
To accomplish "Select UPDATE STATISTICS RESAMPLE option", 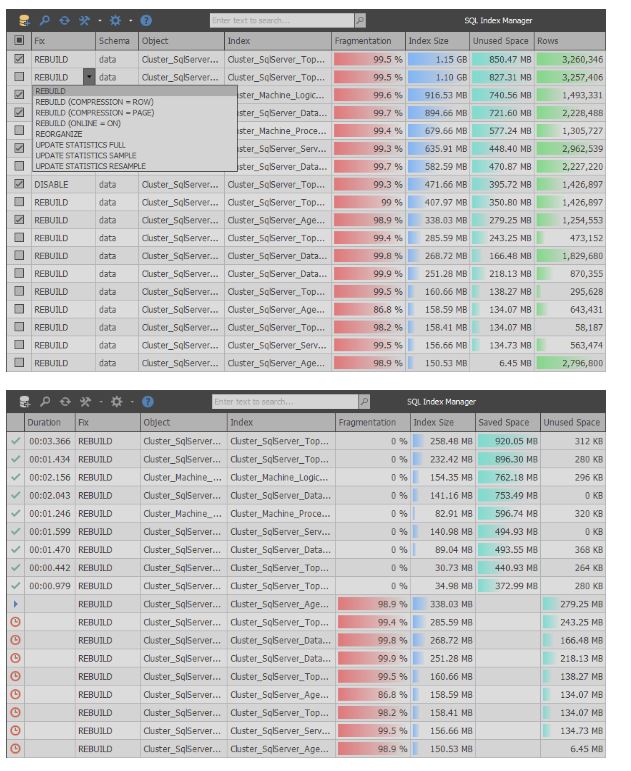I will click(135, 166).
